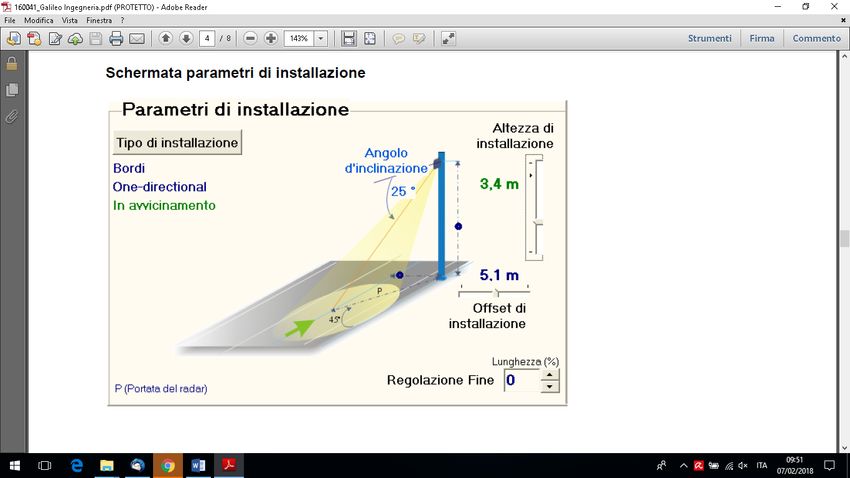The image size is (850, 478).
Task: Click the Print document icon
Action: [116, 38]
